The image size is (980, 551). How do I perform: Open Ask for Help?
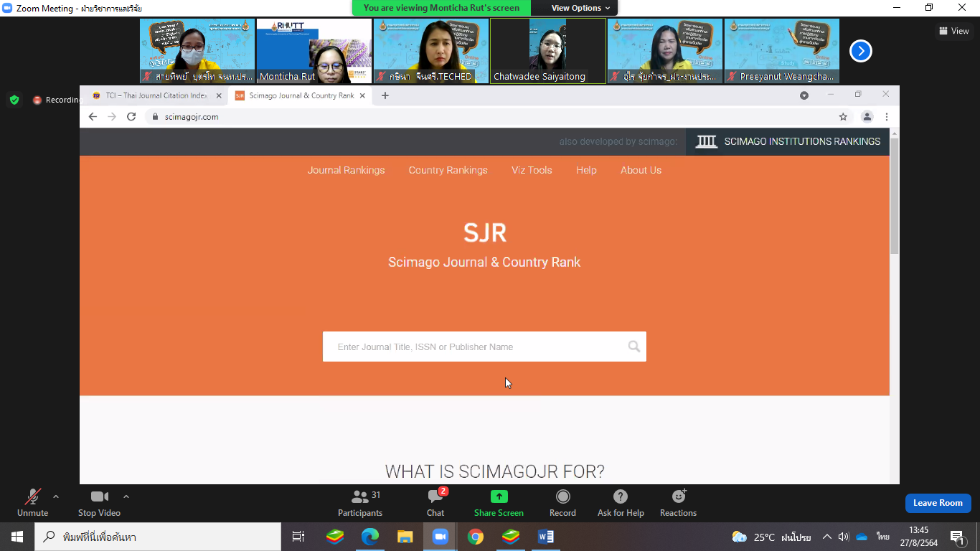pyautogui.click(x=621, y=502)
